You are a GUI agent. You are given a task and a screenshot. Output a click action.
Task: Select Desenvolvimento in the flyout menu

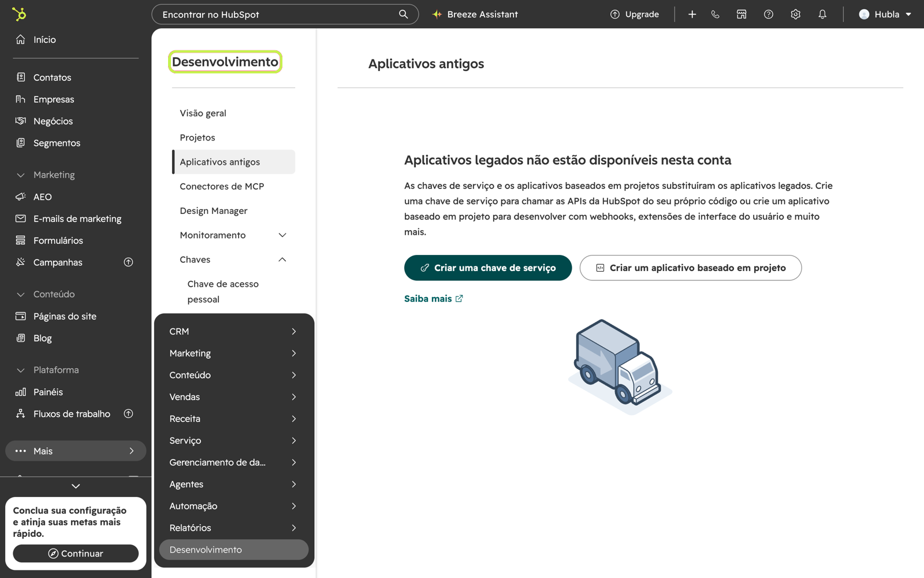[x=234, y=550]
